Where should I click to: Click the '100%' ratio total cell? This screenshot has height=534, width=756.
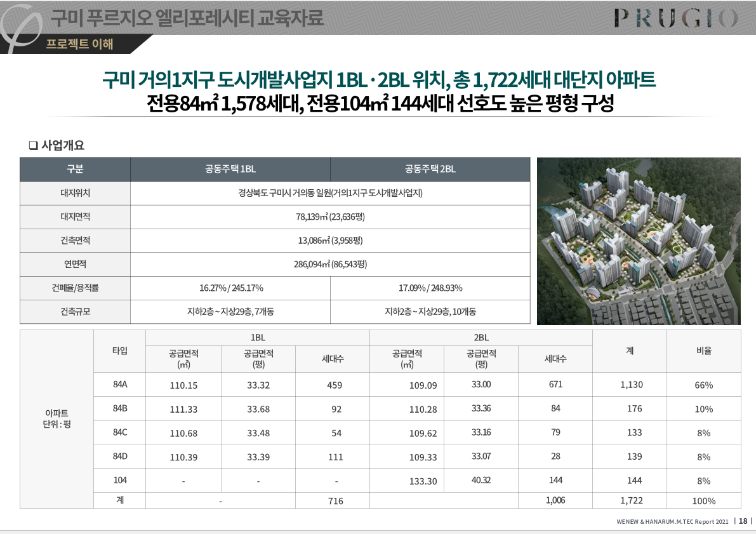pos(703,501)
